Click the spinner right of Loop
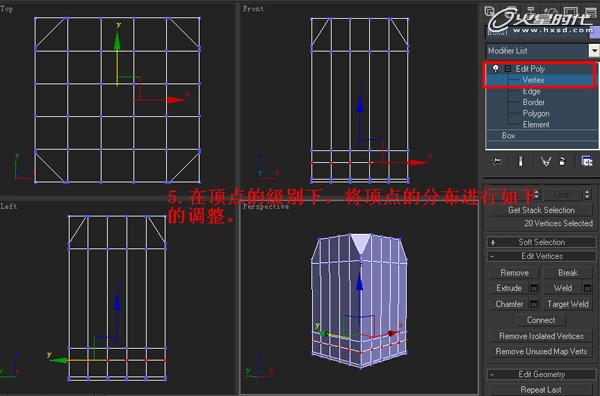 coord(587,194)
